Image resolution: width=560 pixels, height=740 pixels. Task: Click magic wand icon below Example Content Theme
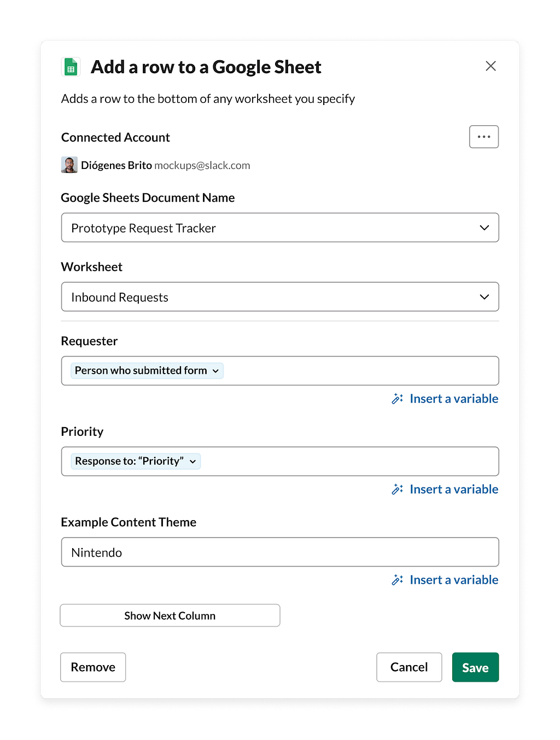398,580
